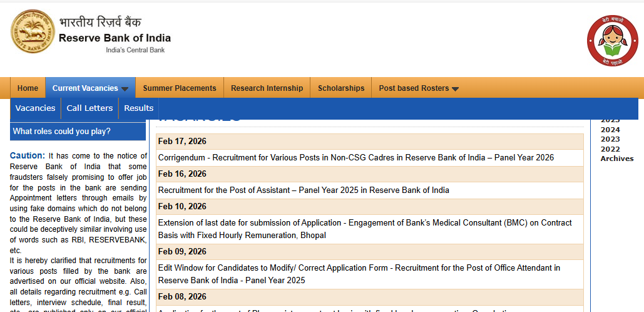
Task: Open the Scholarships menu item
Action: click(341, 88)
